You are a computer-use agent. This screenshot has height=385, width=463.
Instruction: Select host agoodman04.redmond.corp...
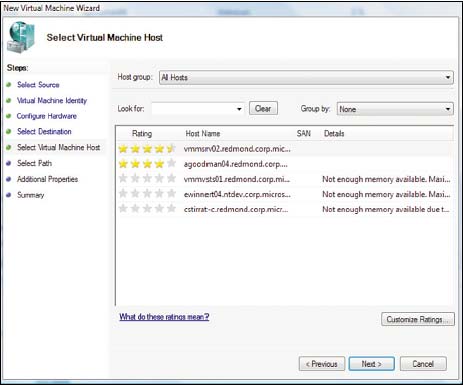236,164
